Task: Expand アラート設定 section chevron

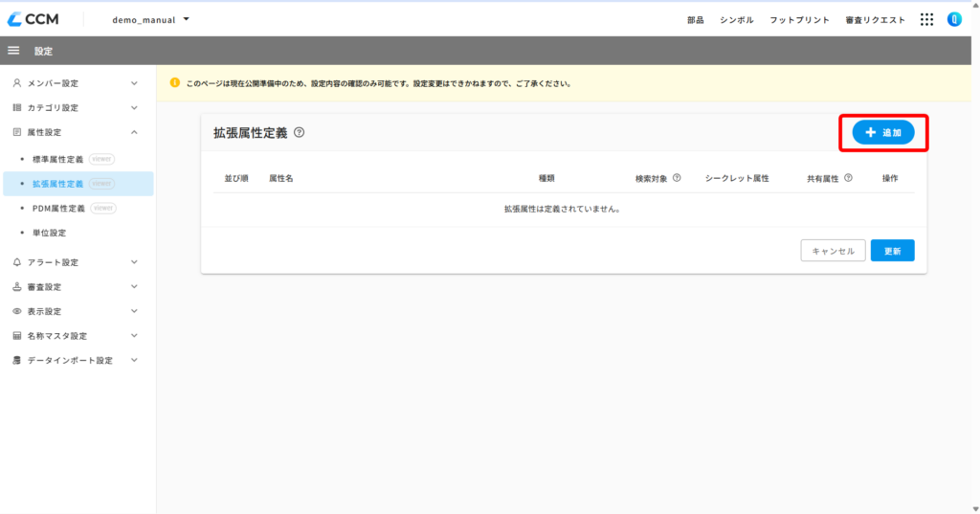Action: pos(134,262)
